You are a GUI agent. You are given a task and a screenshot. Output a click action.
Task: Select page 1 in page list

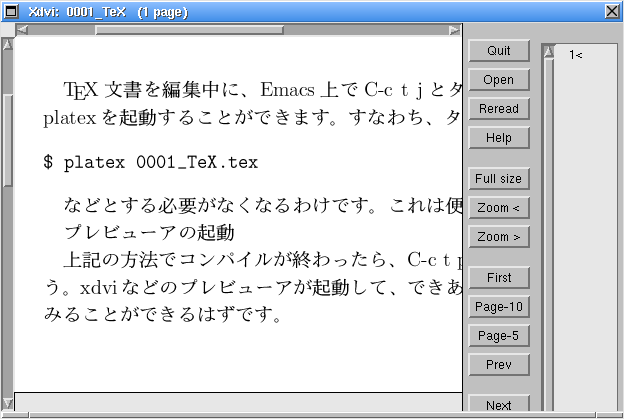tap(575, 55)
